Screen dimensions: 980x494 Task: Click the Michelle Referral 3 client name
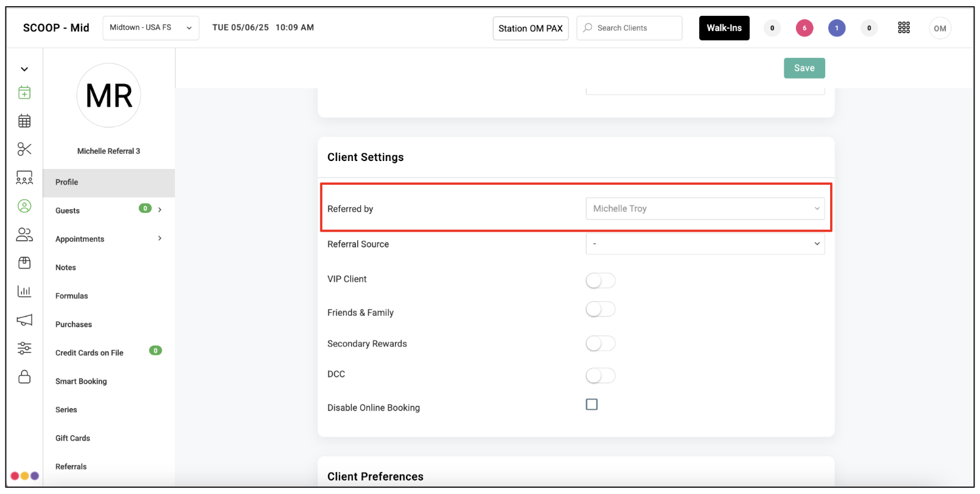tap(108, 151)
